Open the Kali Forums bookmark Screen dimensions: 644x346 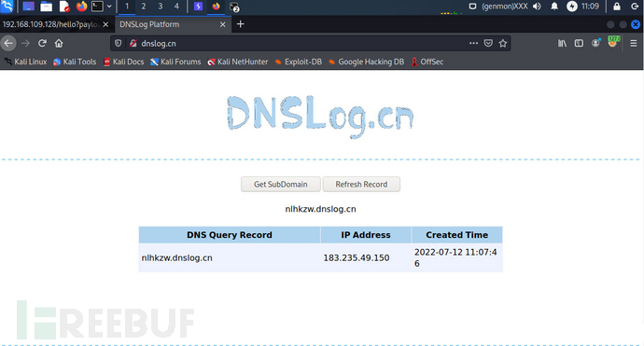[x=175, y=62]
